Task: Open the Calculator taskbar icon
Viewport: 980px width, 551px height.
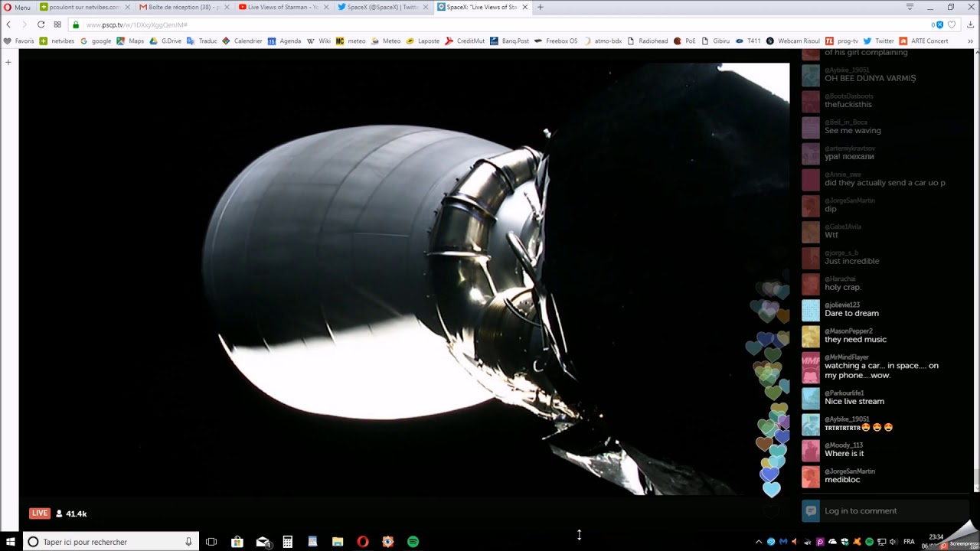Action: pos(288,542)
